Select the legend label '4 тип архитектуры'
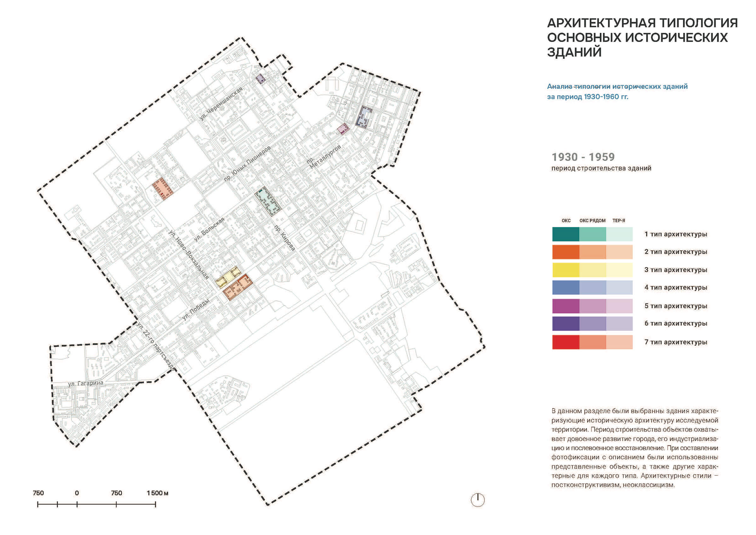Image resolution: width=756 pixels, height=535 pixels. [x=676, y=288]
